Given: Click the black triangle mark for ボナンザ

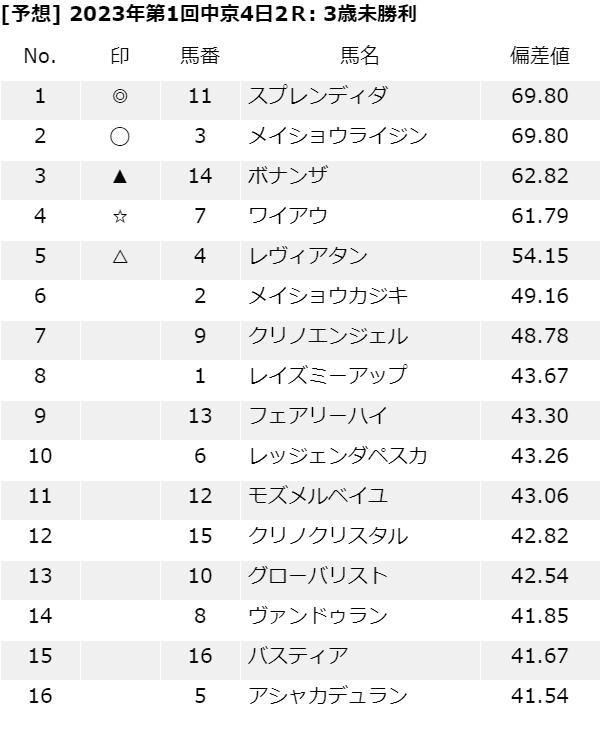Looking at the screenshot, I should tap(120, 177).
